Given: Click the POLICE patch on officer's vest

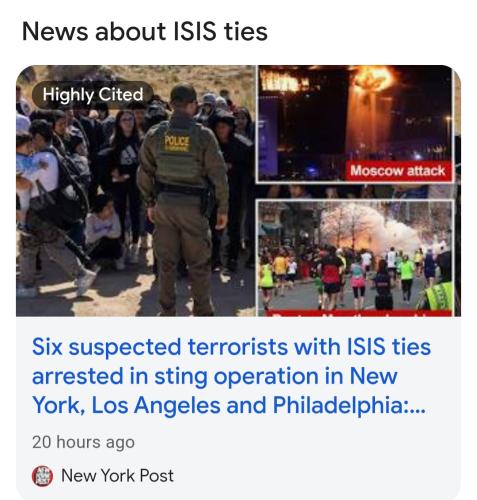Looking at the screenshot, I should click(177, 143).
